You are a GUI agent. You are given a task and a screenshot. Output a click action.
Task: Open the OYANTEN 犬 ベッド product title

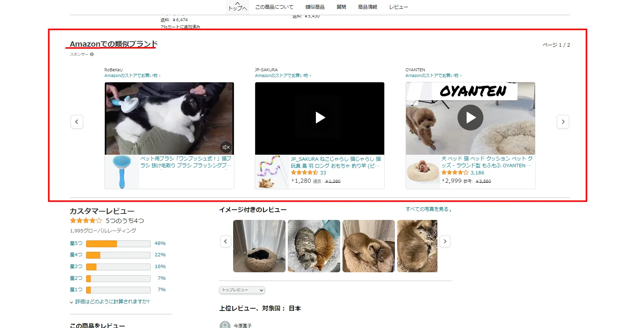pyautogui.click(x=487, y=162)
